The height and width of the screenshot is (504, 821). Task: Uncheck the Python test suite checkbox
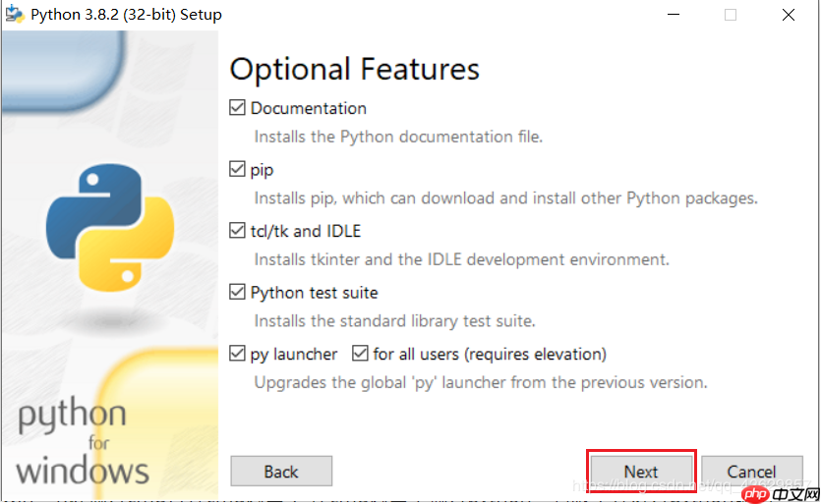[x=237, y=292]
